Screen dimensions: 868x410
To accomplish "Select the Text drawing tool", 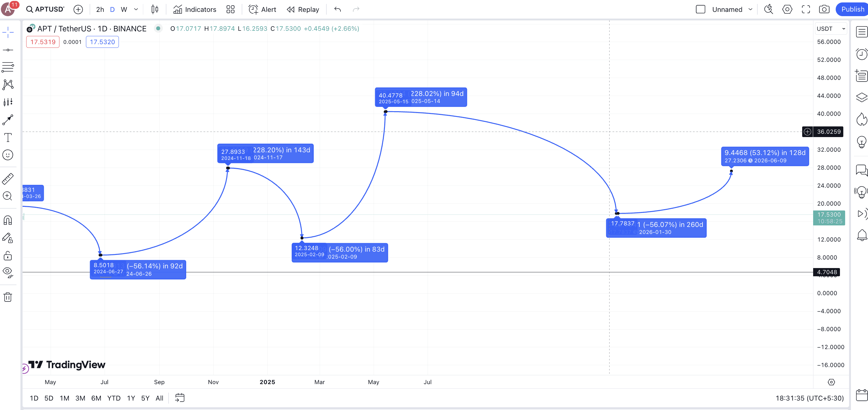I will [8, 137].
